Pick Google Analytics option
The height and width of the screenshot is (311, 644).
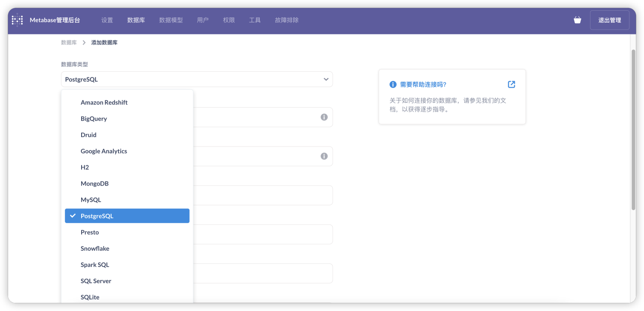point(127,151)
